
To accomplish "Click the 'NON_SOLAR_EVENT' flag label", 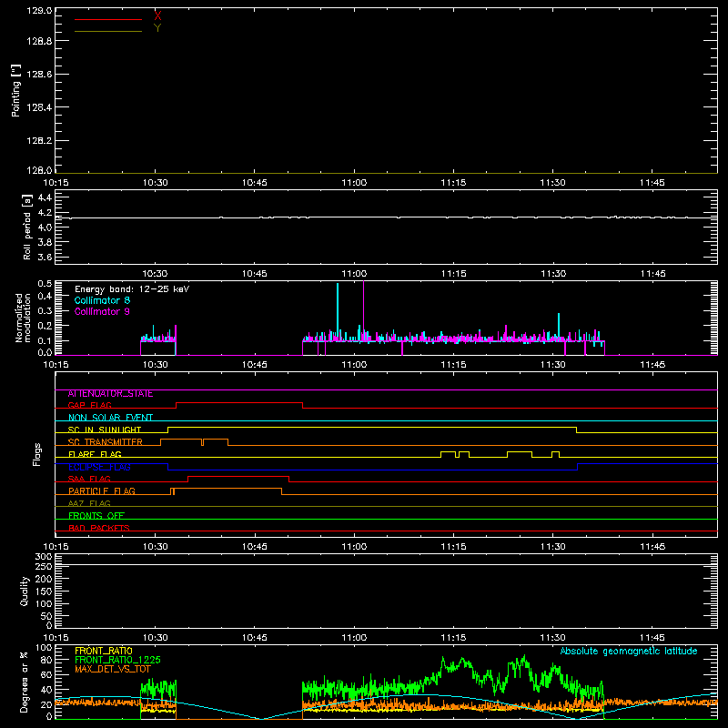I will [110, 418].
